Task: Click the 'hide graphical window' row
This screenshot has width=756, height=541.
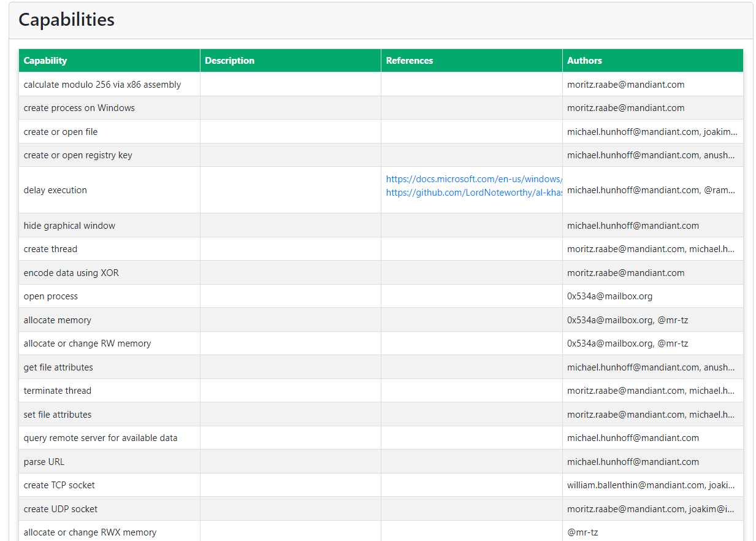Action: click(x=69, y=226)
